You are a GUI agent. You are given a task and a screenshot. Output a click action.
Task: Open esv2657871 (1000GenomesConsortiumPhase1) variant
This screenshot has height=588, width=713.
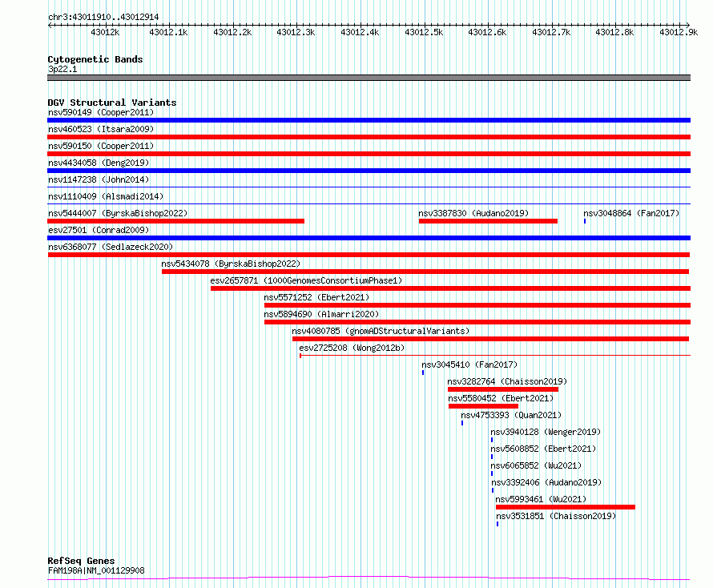306,280
